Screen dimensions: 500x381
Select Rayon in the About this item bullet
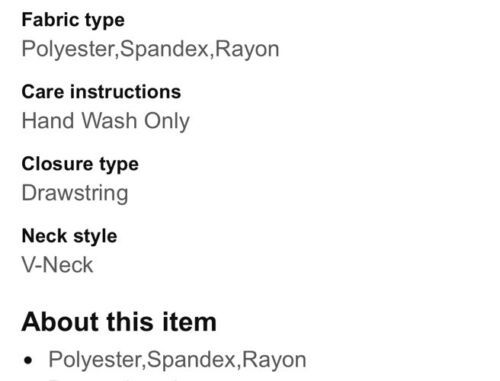(x=274, y=360)
